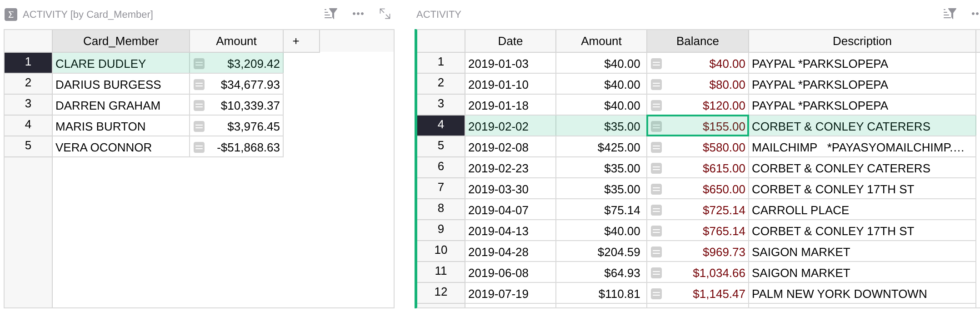
Task: Add a new column with plus button
Action: 296,41
